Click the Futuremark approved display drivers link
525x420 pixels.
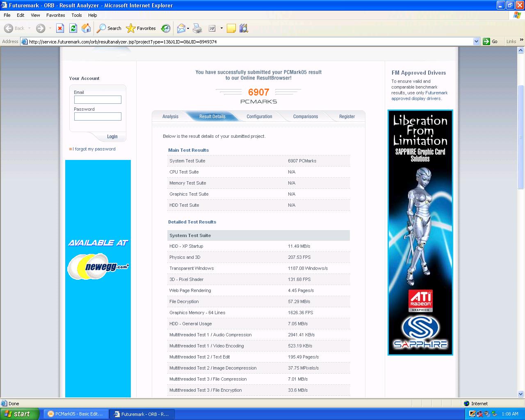(x=419, y=96)
